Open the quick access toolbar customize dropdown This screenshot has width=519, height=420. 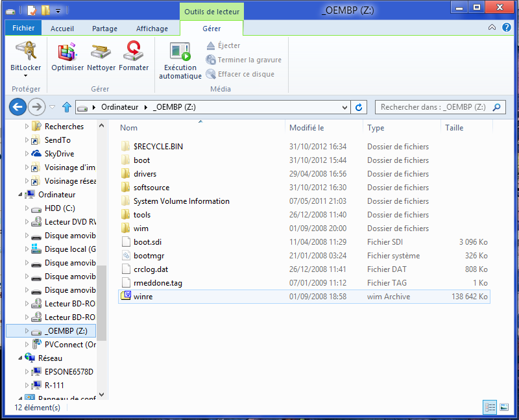pos(58,11)
